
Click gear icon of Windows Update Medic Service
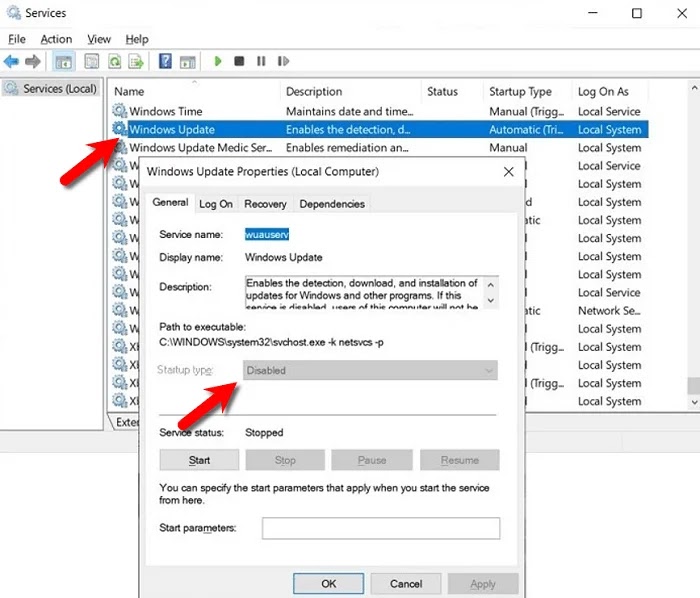121,147
